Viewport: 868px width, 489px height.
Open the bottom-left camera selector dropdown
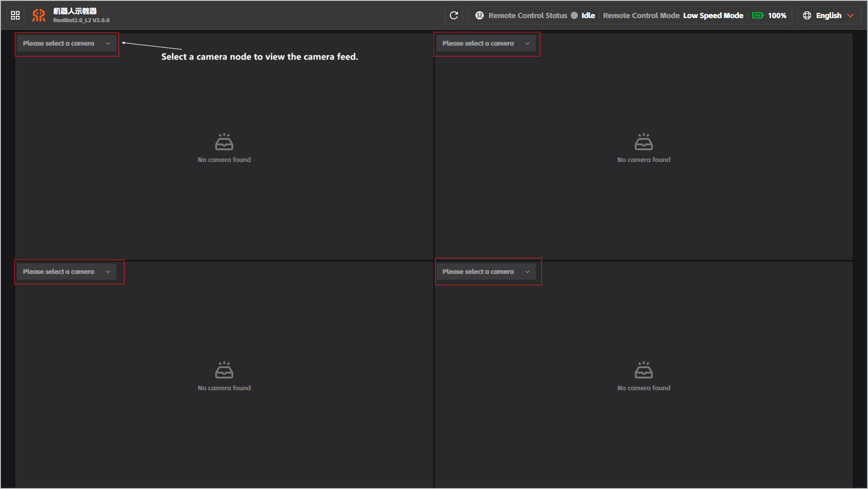pos(67,272)
